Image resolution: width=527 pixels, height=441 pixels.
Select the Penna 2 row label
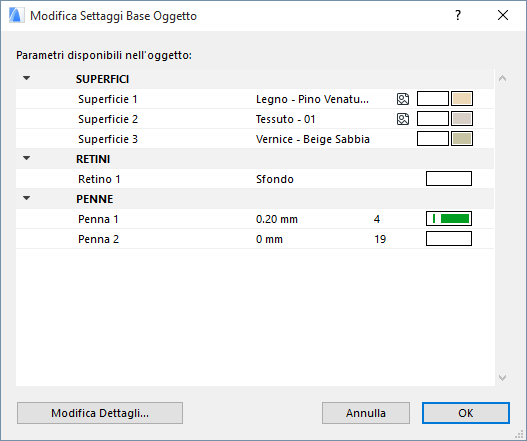point(98,239)
